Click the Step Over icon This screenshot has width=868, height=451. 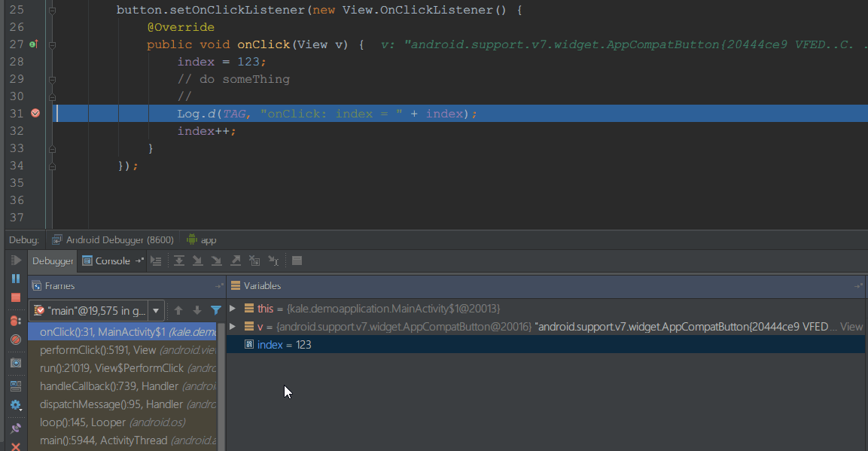point(179,261)
